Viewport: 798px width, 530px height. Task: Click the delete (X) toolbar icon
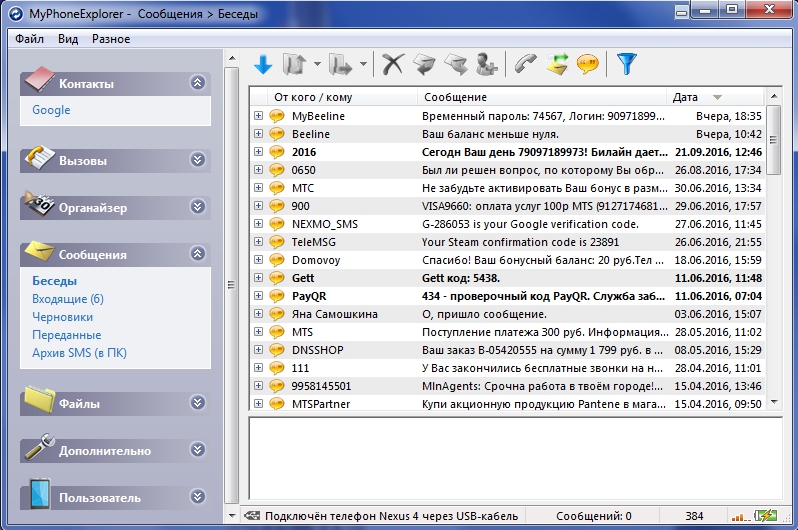(x=393, y=64)
